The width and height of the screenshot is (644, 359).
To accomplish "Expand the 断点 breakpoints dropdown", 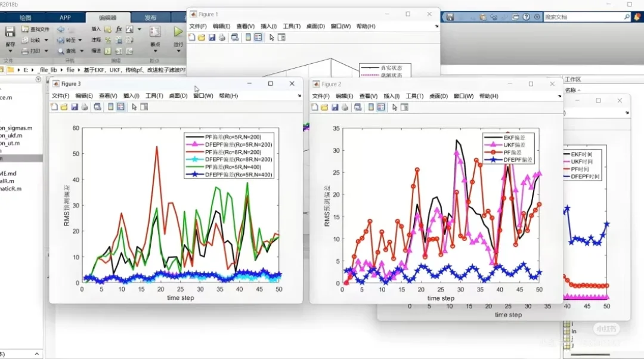I will (155, 51).
